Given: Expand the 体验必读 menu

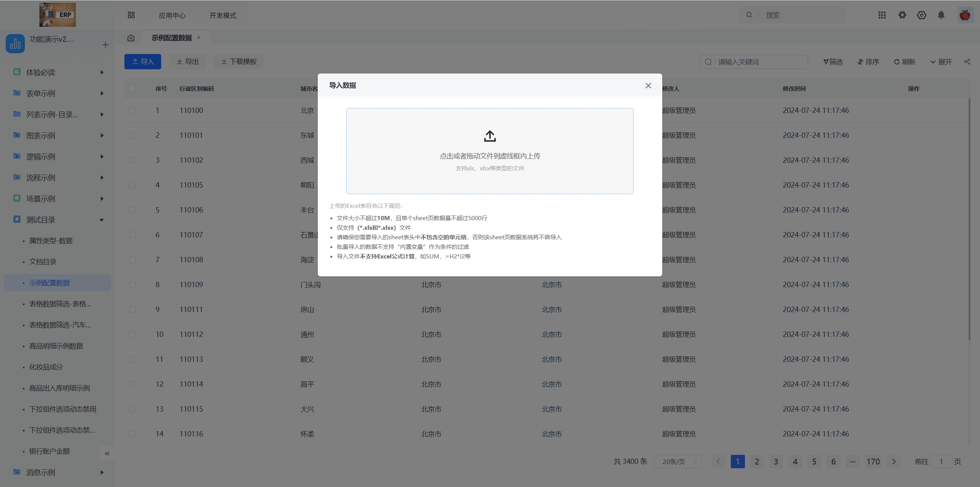Looking at the screenshot, I should 57,72.
